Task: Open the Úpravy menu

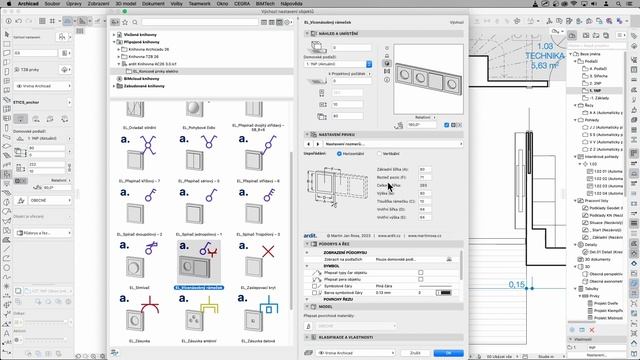Action: (74, 4)
